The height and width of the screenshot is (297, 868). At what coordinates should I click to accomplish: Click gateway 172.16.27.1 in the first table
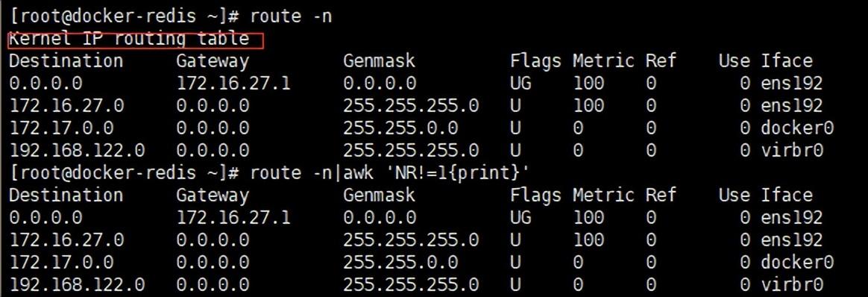(233, 83)
